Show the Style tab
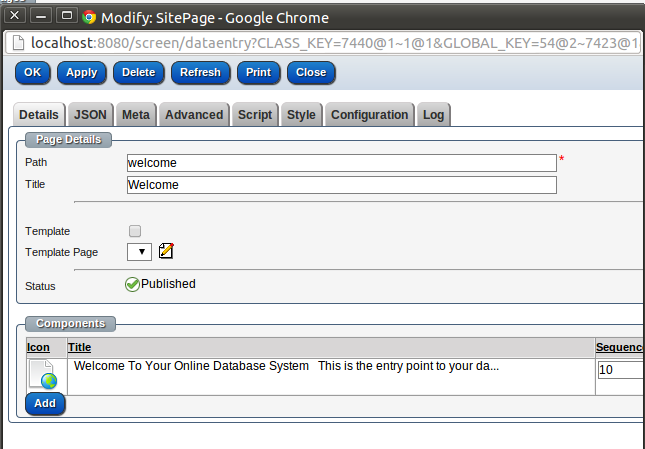The image size is (645, 449). (301, 115)
